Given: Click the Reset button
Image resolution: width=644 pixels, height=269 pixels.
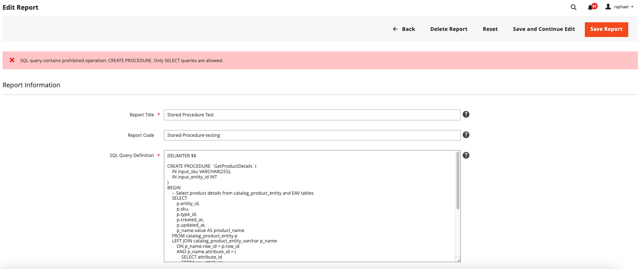Looking at the screenshot, I should [x=490, y=29].
